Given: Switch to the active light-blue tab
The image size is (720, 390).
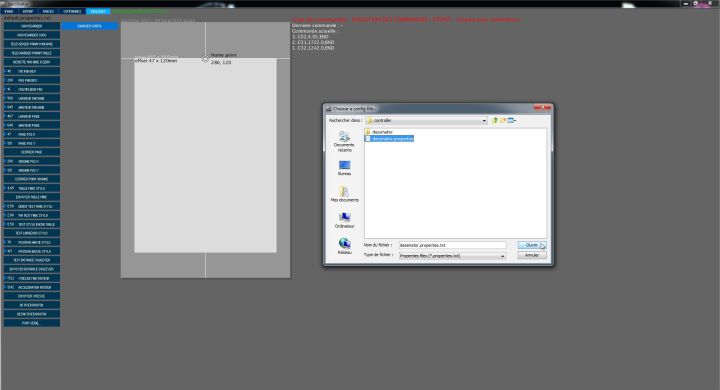Looking at the screenshot, I should 98,11.
